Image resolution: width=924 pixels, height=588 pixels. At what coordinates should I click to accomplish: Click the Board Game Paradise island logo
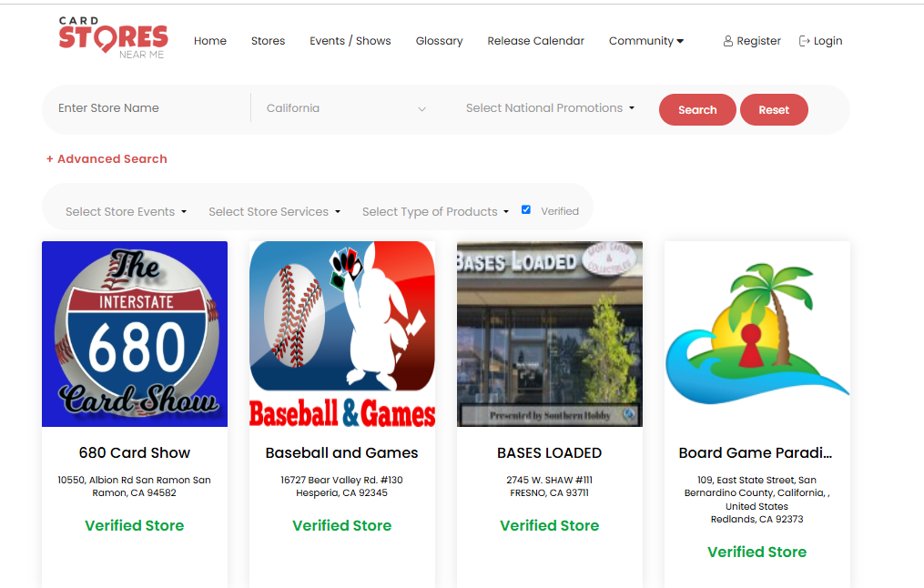click(x=756, y=333)
